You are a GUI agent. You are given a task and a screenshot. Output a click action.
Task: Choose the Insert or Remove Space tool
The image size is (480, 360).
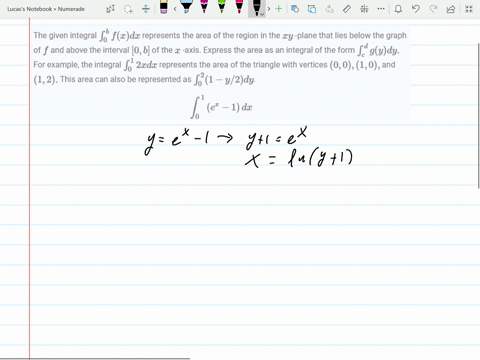pyautogui.click(x=146, y=9)
